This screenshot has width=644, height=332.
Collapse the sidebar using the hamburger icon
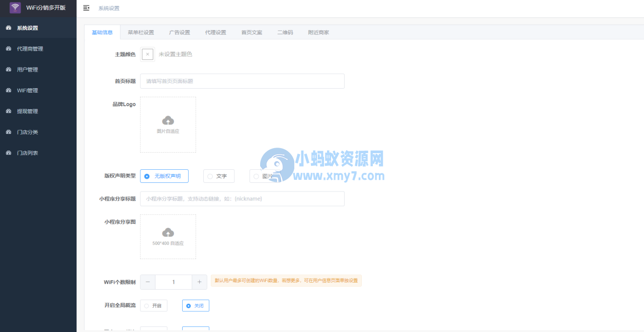point(86,8)
